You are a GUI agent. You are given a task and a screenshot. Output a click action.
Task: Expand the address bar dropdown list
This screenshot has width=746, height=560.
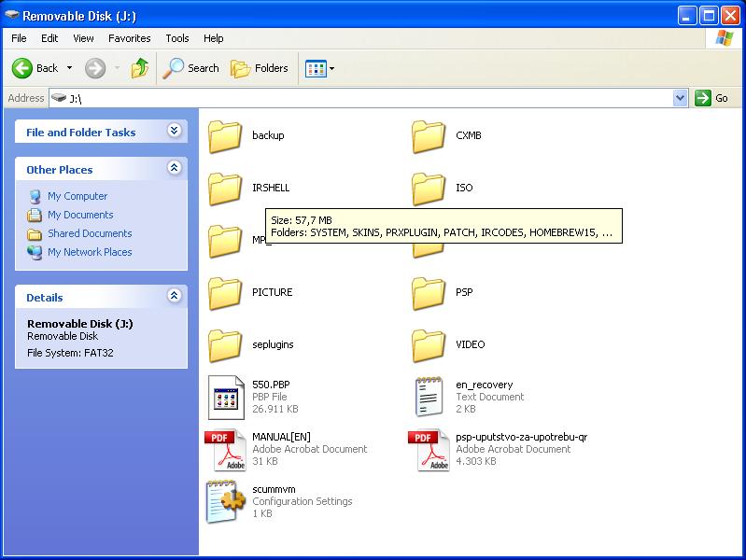click(x=681, y=98)
